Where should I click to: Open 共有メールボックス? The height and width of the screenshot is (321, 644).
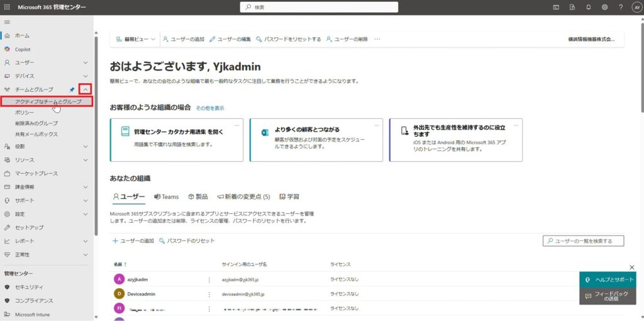pos(36,134)
